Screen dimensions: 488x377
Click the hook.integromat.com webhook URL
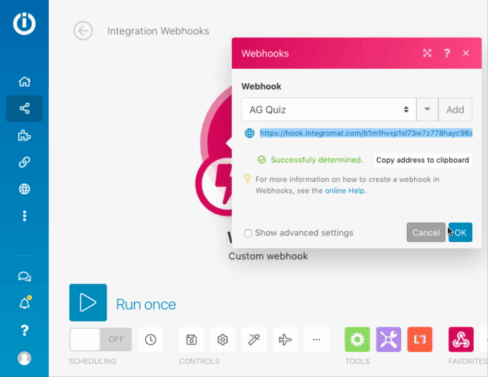366,133
